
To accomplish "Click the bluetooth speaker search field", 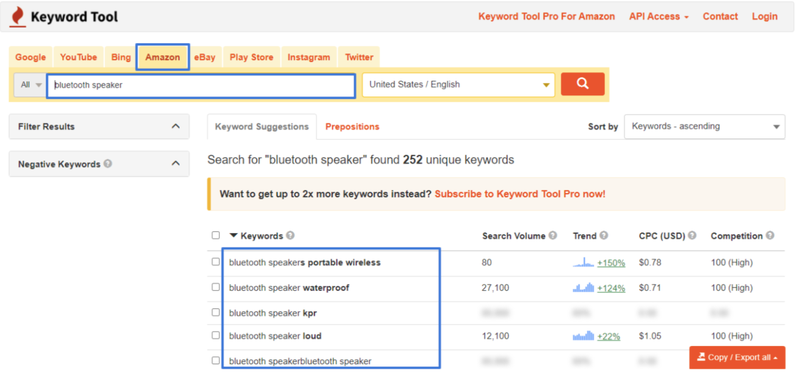I will coord(201,85).
